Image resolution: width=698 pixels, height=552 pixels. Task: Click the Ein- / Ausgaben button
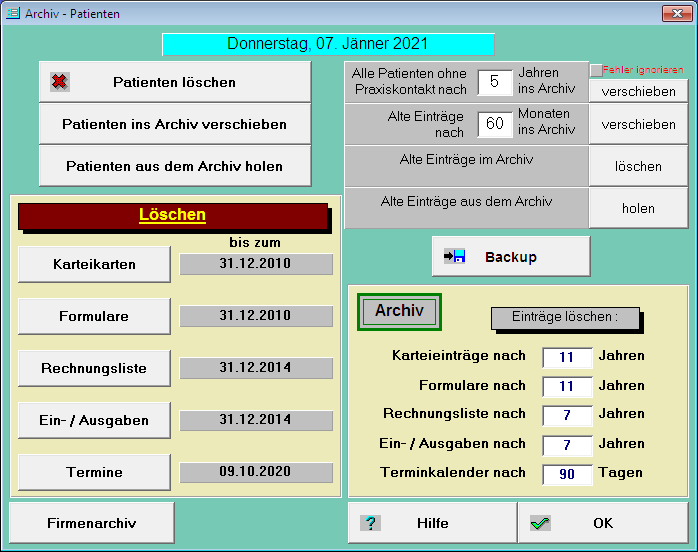pos(94,420)
